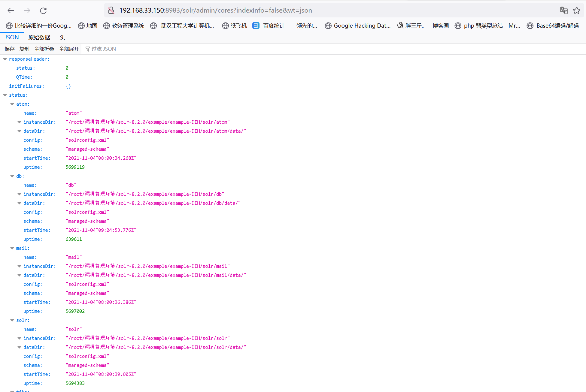Click the 全部展开 button
Viewport: 586px width, 392px height.
[69, 49]
